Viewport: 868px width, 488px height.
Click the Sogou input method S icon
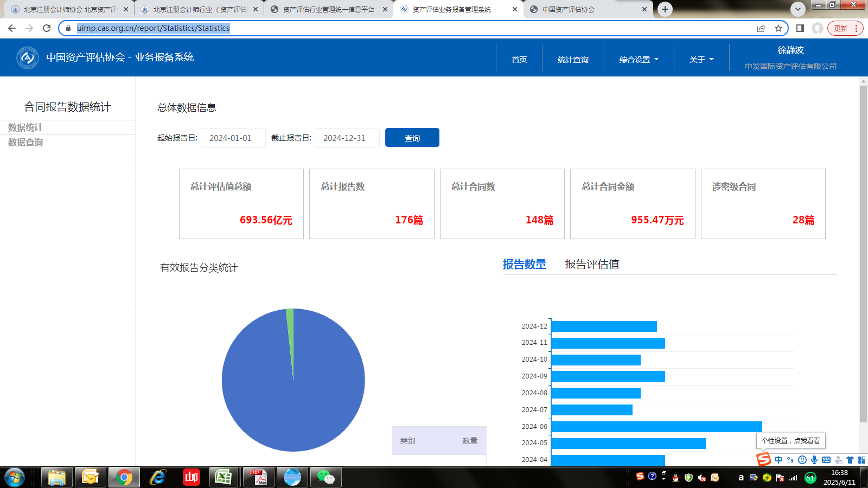coord(764,459)
